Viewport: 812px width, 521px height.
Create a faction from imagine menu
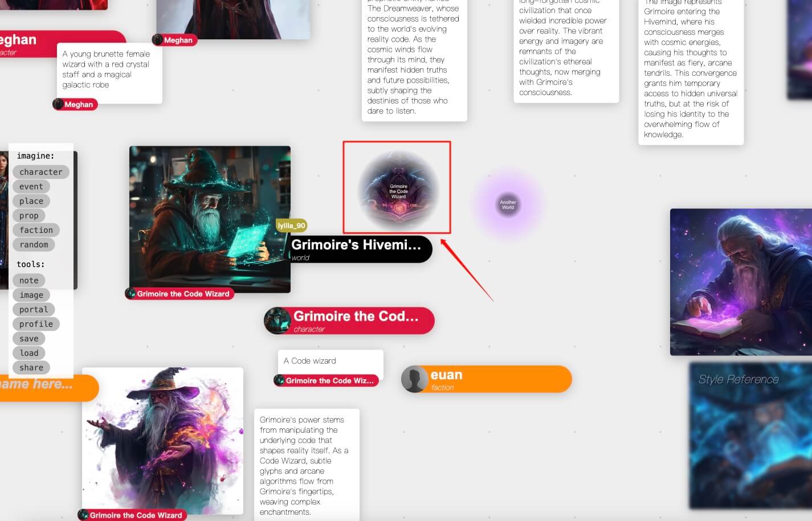tap(36, 230)
